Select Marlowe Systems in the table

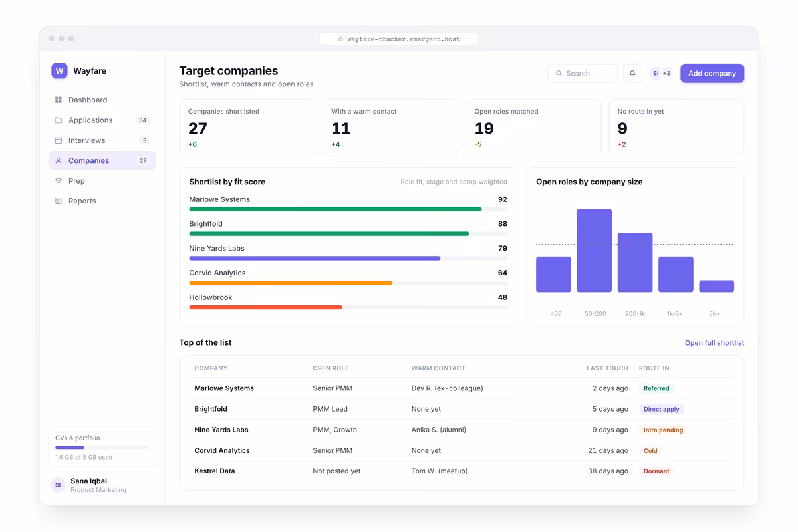(224, 388)
